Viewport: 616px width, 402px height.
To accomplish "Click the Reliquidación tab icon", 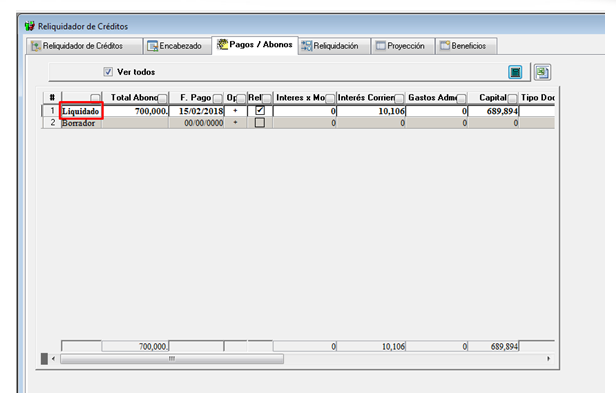I will (306, 46).
